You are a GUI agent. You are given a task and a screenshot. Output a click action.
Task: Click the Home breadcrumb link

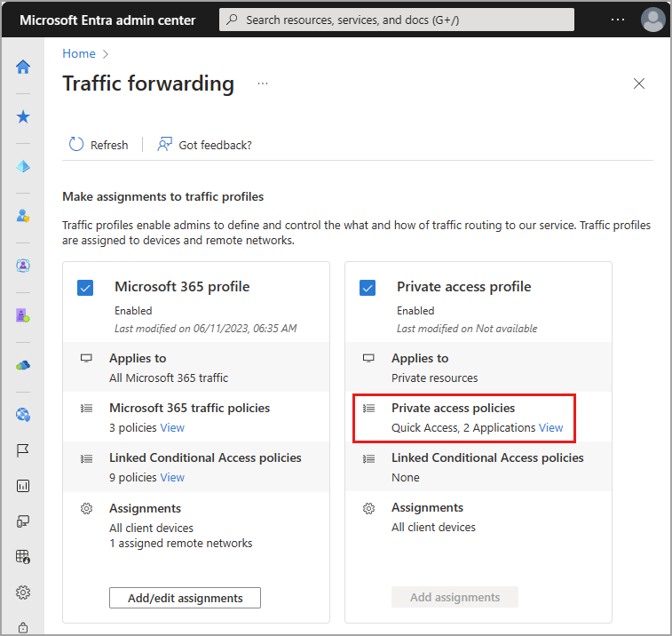(x=79, y=53)
